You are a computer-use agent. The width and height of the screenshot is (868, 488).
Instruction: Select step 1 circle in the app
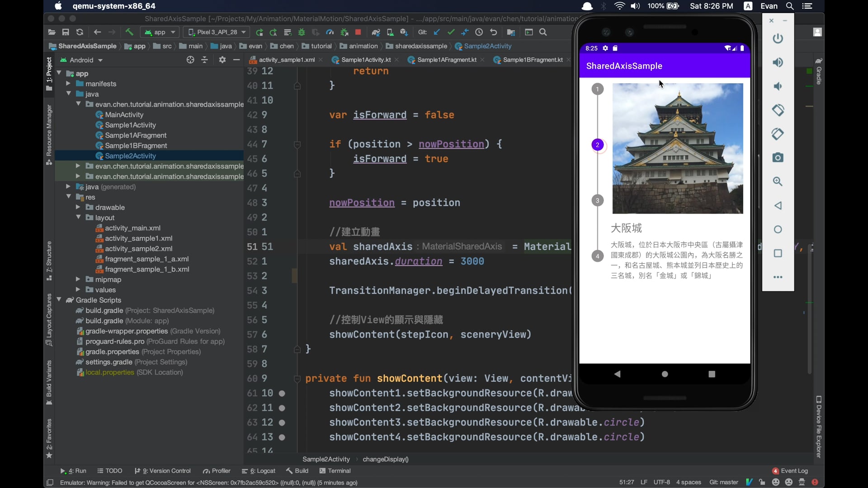pos(597,89)
